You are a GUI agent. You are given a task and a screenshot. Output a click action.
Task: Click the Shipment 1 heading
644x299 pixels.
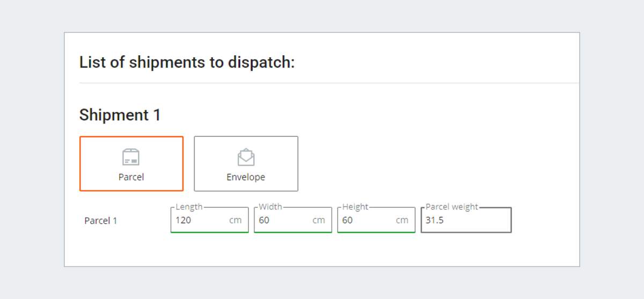click(x=120, y=115)
